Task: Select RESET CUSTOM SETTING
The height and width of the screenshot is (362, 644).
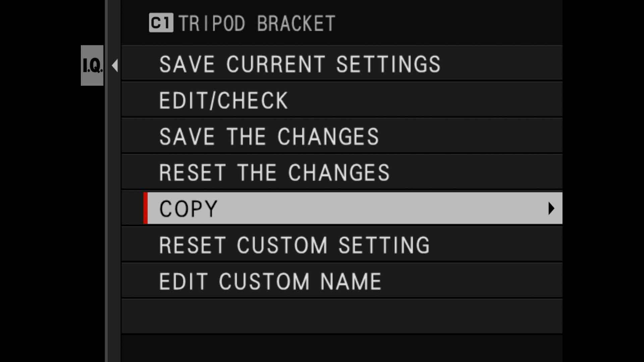Action: tap(294, 244)
